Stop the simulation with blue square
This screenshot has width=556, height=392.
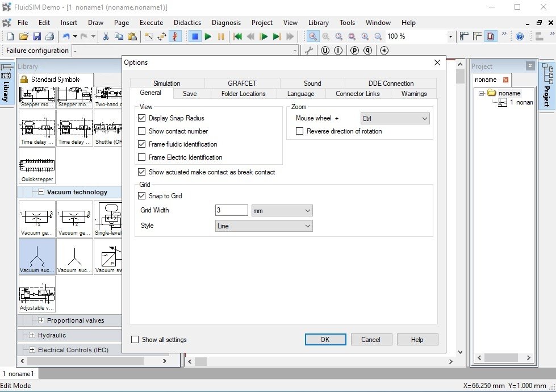195,36
